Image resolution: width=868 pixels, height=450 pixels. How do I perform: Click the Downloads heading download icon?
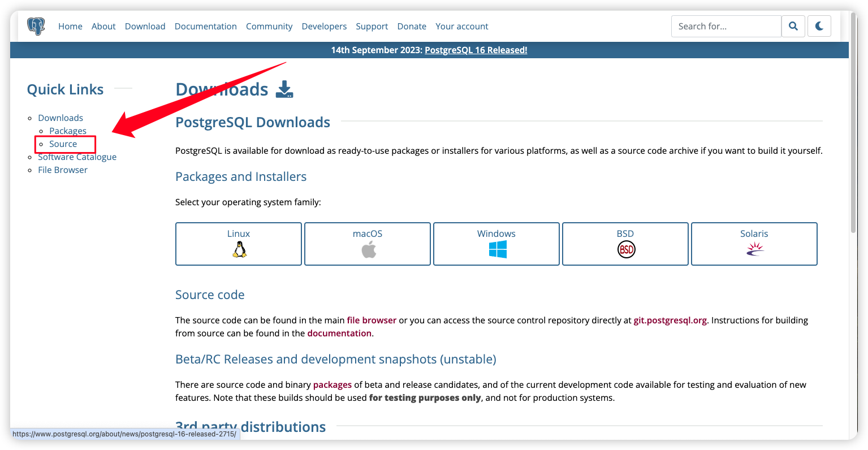click(x=284, y=89)
